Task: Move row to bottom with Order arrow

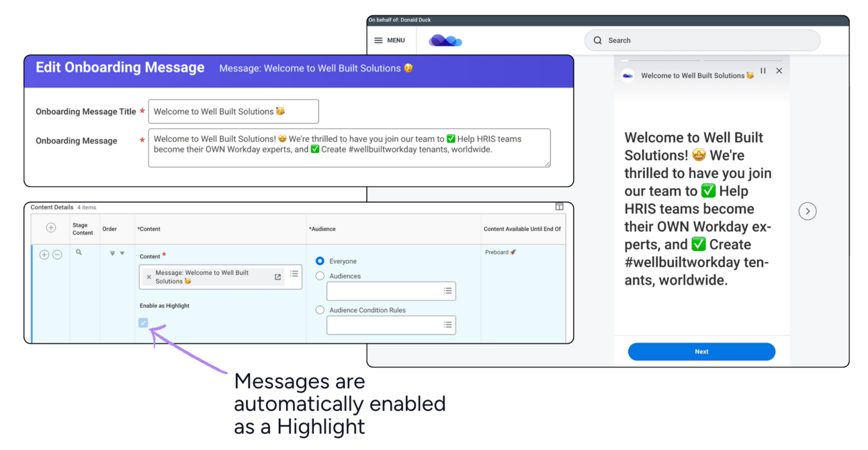Action: click(112, 253)
